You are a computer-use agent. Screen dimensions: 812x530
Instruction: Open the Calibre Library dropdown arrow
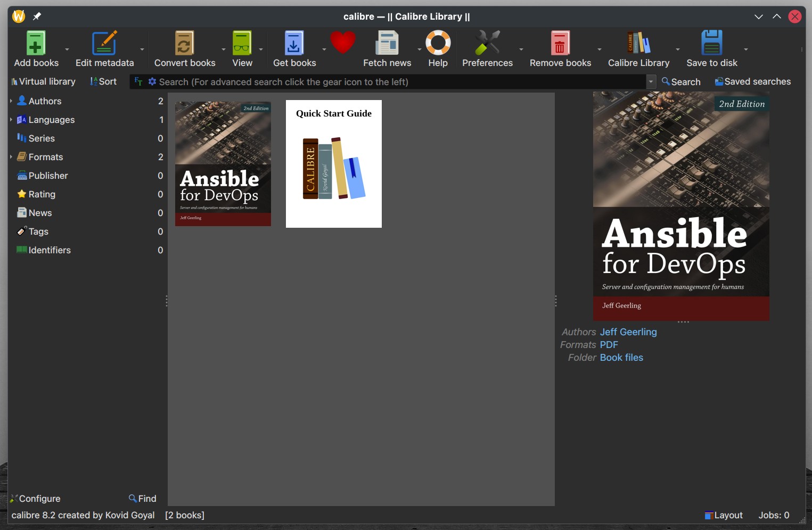pyautogui.click(x=678, y=49)
